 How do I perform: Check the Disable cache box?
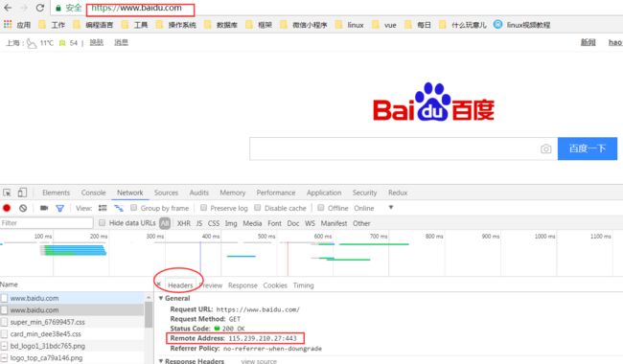click(x=258, y=208)
